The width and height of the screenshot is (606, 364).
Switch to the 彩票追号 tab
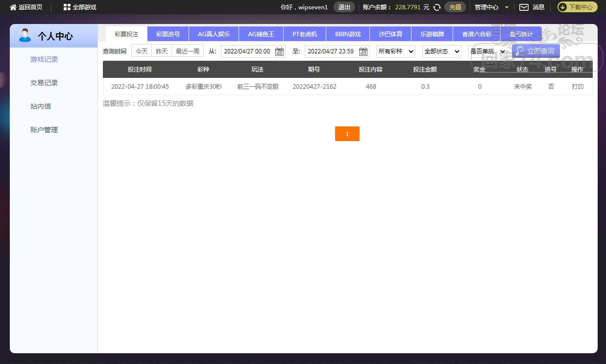(x=168, y=34)
